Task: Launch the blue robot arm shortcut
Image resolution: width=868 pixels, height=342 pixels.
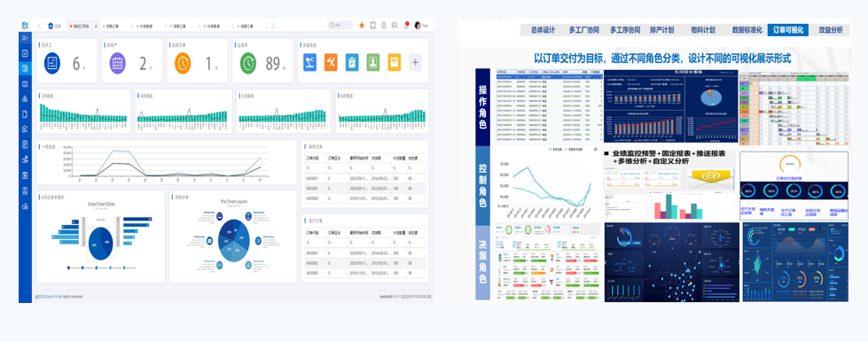Action: 310,62
